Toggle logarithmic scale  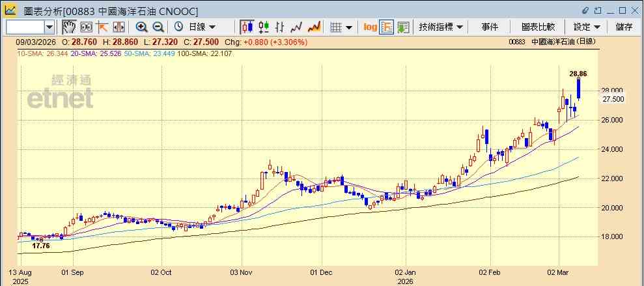pos(370,27)
